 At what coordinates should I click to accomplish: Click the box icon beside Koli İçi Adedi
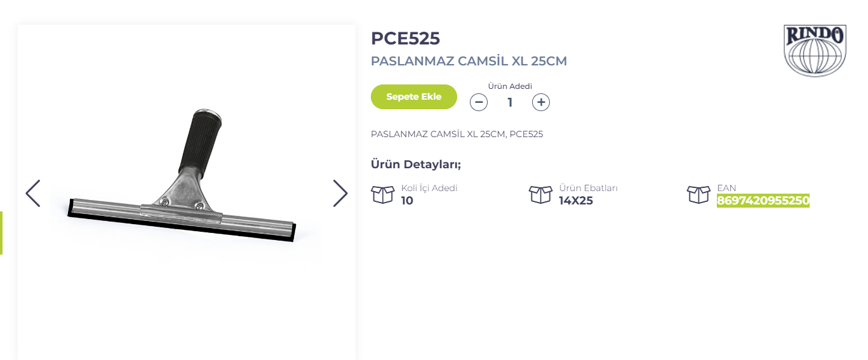[383, 194]
